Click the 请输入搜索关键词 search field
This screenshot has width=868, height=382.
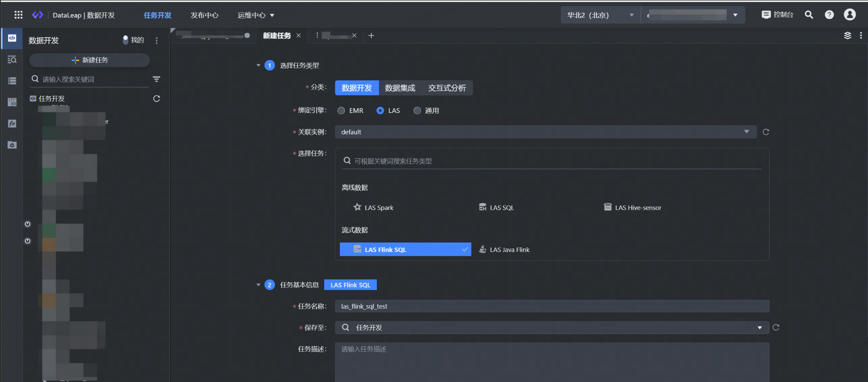point(90,79)
